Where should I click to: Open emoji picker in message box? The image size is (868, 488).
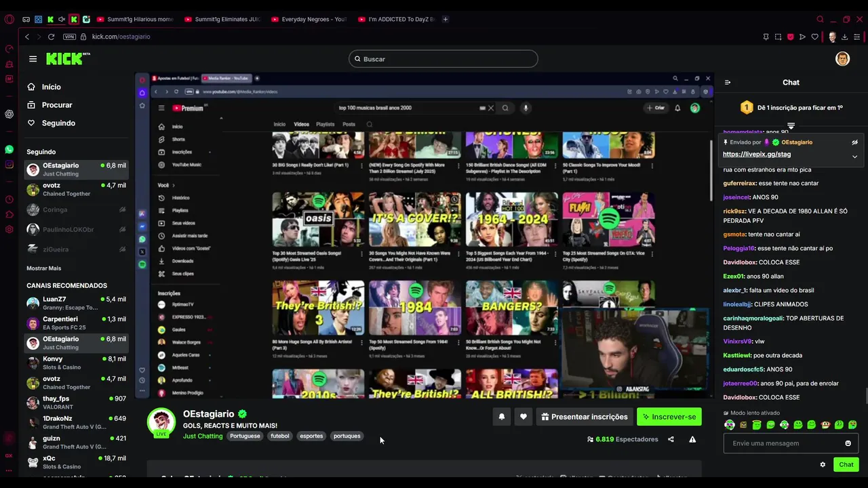pos(848,443)
